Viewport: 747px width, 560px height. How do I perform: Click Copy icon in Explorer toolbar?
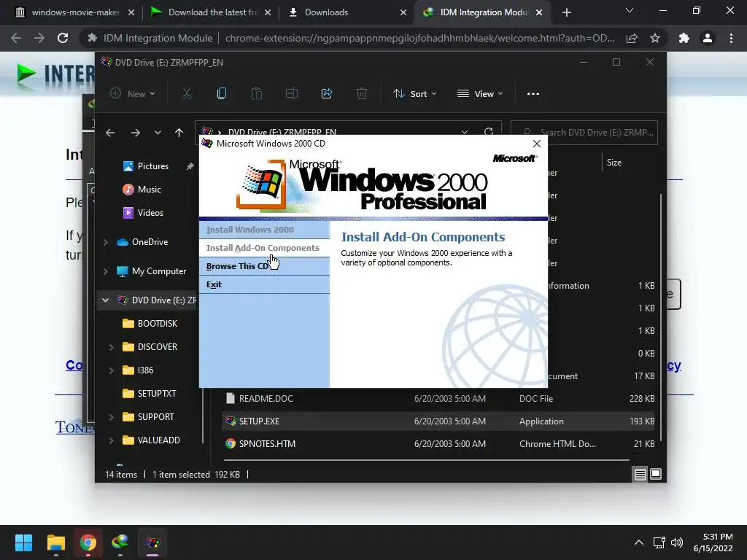click(x=222, y=94)
